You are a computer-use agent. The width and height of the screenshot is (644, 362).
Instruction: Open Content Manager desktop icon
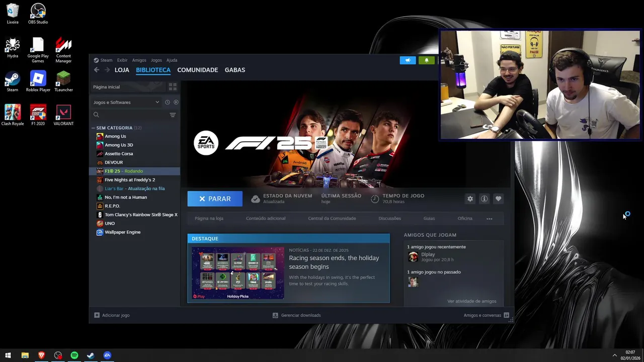[63, 50]
